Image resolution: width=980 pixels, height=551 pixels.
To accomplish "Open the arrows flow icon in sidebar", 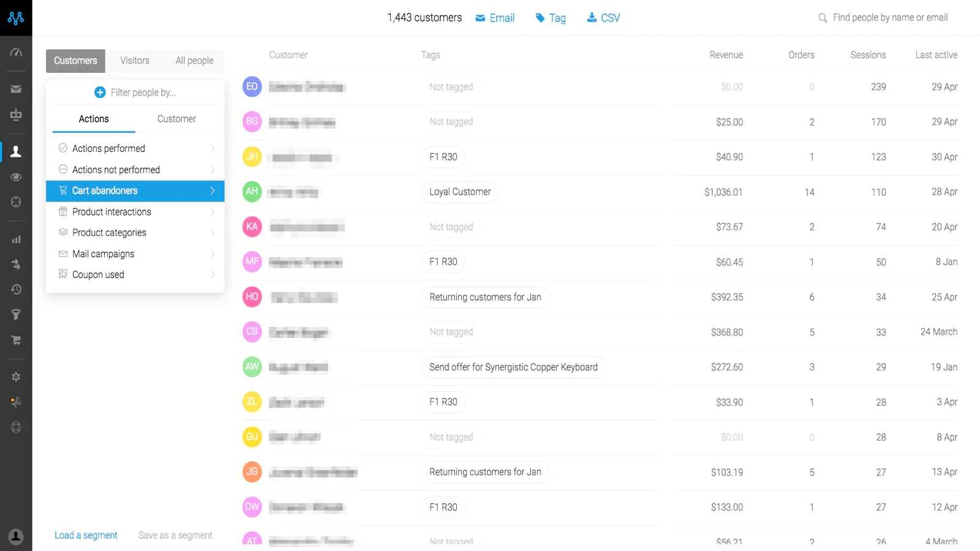I will [x=16, y=264].
